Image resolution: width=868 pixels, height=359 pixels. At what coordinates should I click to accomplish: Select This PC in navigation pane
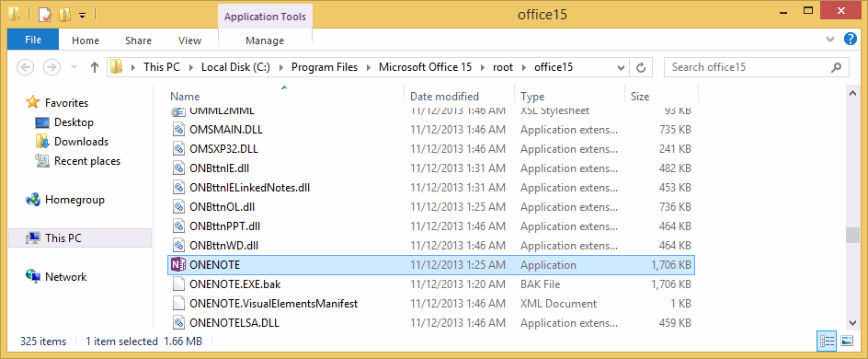(80, 238)
